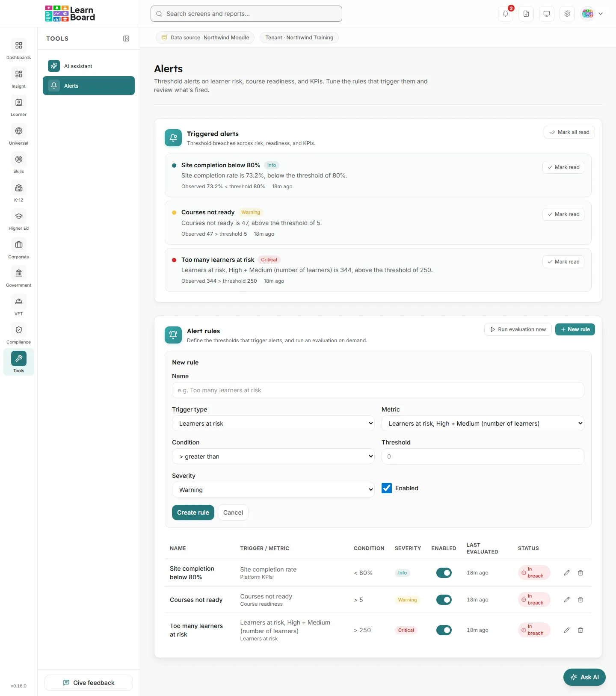
Task: Disable the Too many learners at risk toggle
Action: point(444,630)
